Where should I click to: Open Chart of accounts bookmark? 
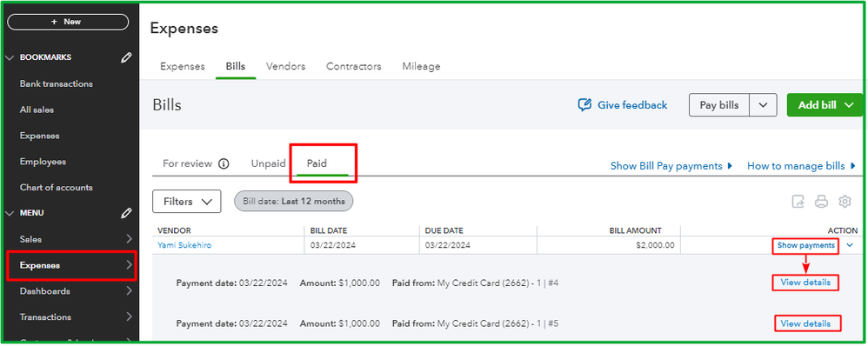click(x=56, y=188)
